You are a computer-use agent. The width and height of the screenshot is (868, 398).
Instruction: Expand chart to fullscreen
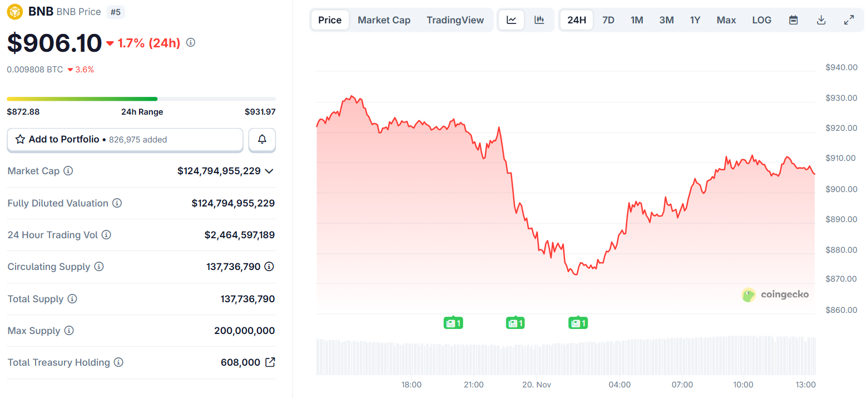[849, 19]
